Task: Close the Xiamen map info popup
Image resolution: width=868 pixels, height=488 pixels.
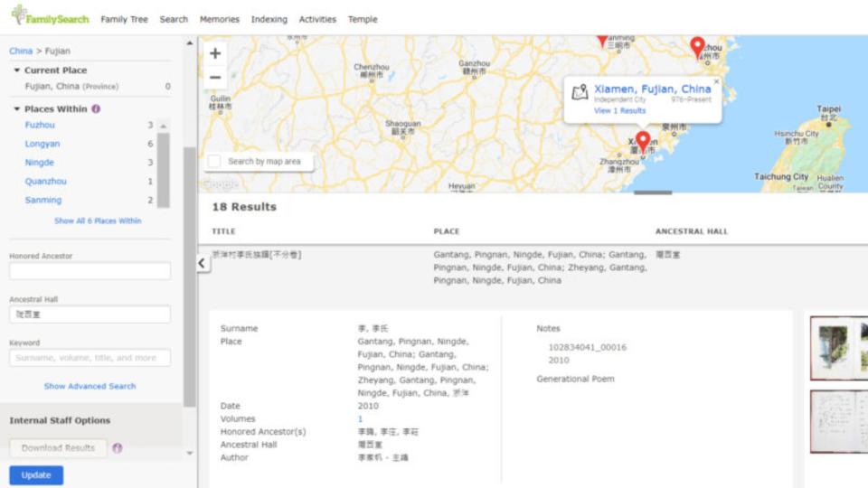Action: 716,81
